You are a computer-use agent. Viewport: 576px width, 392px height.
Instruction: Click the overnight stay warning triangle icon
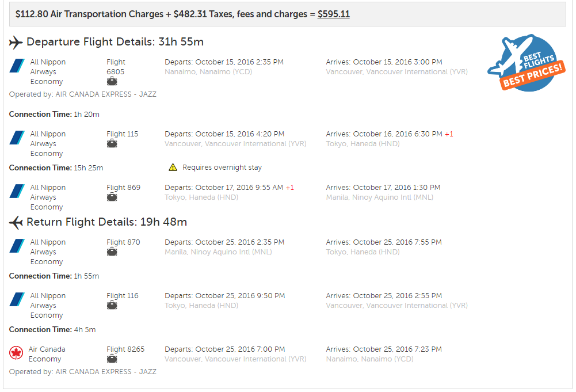coord(173,168)
